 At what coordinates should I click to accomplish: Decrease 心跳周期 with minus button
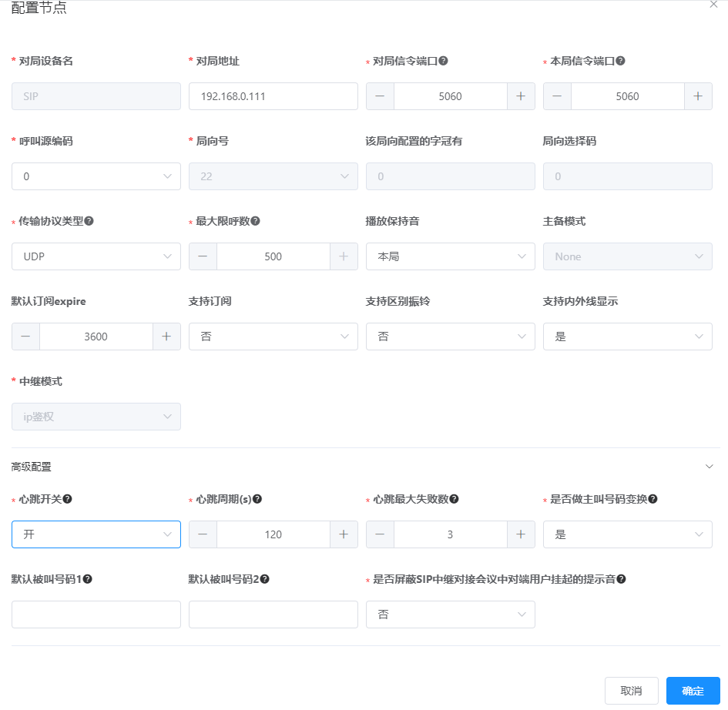(202, 534)
